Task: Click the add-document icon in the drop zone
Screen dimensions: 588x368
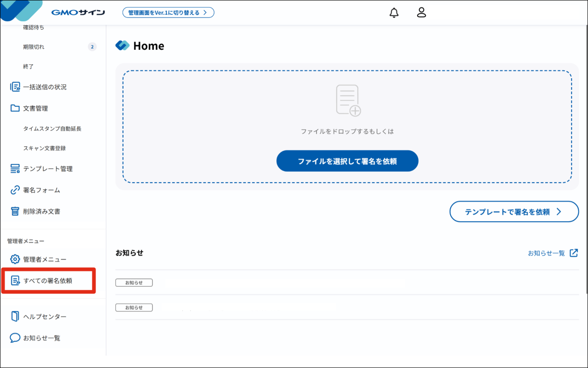Action: coord(348,100)
